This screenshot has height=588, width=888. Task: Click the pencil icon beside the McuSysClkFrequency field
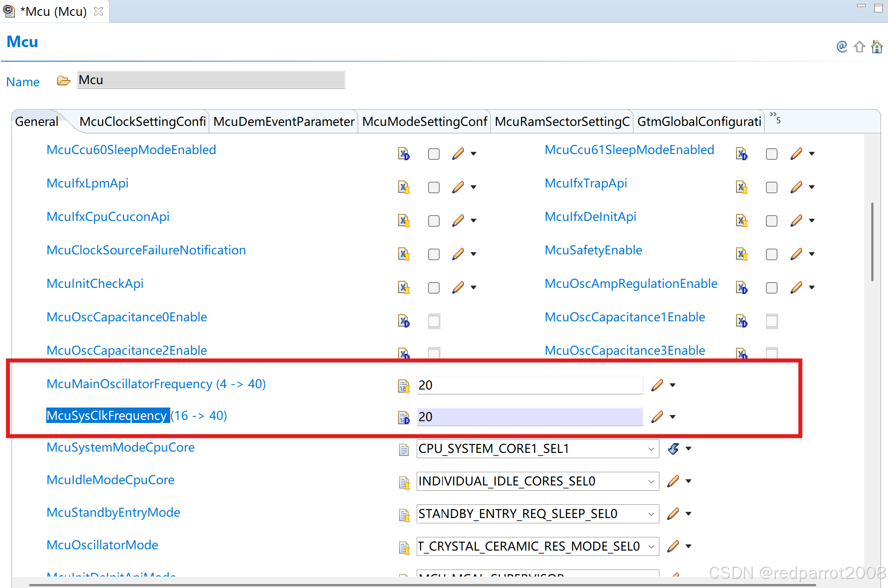[x=657, y=416]
